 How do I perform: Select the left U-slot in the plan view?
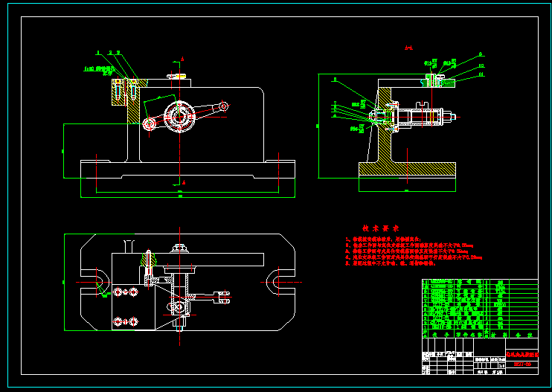(x=95, y=282)
